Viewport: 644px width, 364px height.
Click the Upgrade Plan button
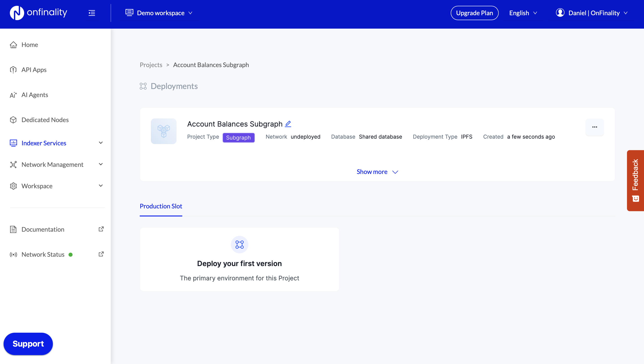point(474,13)
